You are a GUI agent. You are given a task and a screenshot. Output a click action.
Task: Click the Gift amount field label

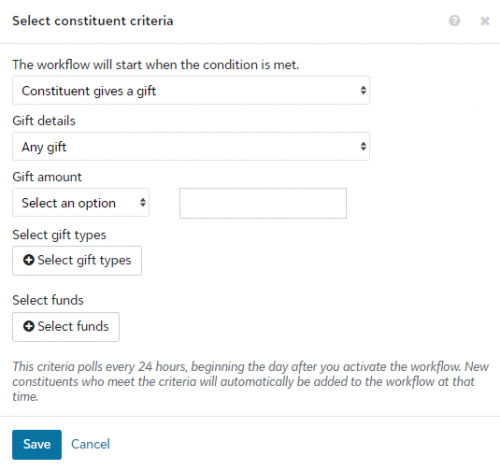(47, 177)
